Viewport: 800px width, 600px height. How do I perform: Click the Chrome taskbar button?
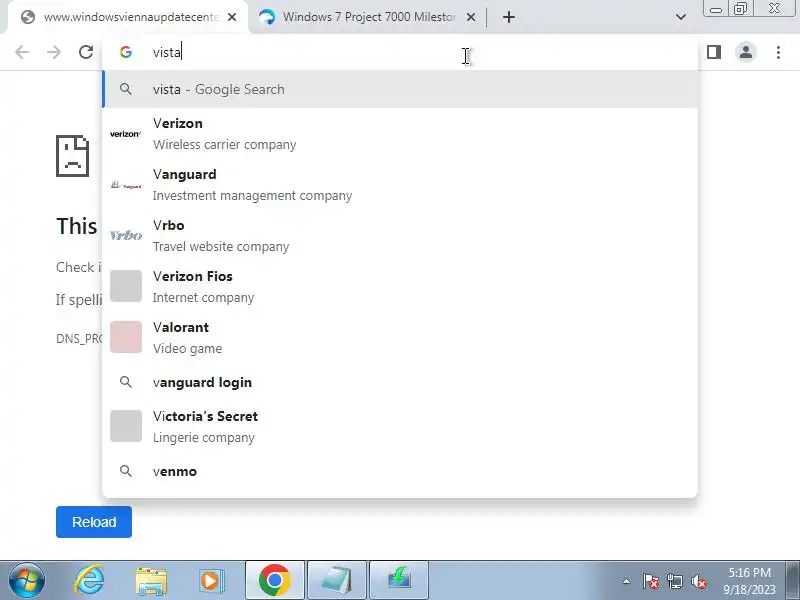[x=275, y=580]
